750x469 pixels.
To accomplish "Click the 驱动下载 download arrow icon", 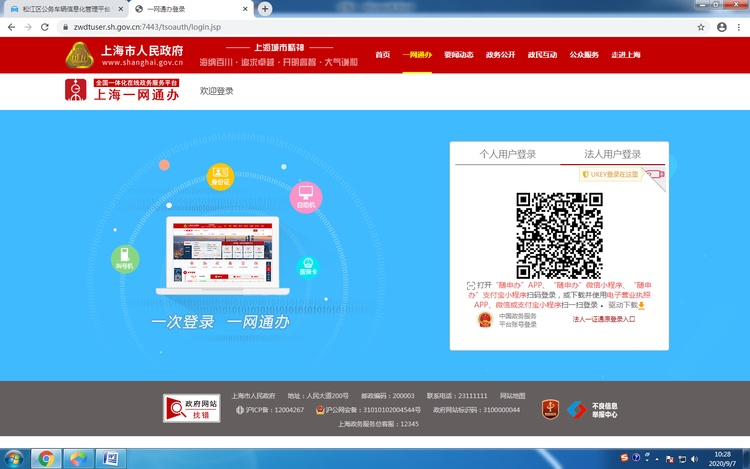I will click(x=641, y=305).
